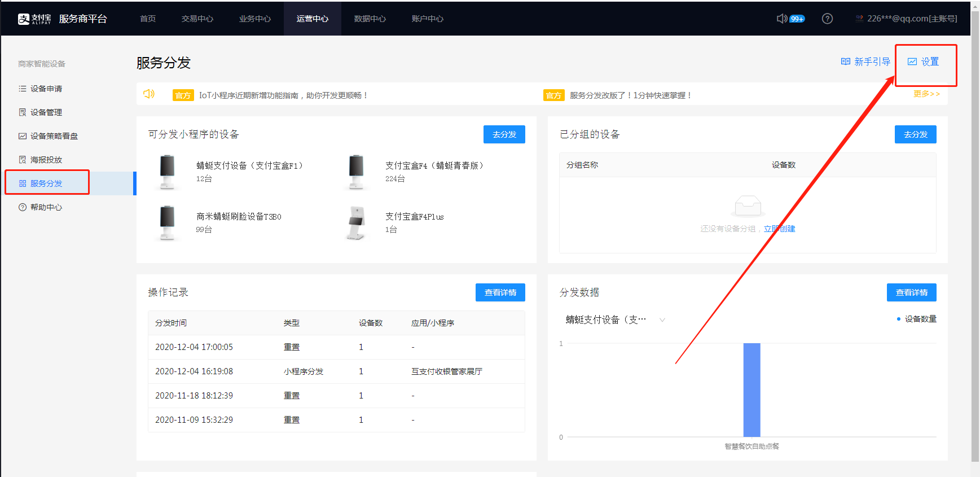Screen dimensions: 980x477
Task: Click the 互支付收银管家展厅 cell
Action: click(x=447, y=371)
